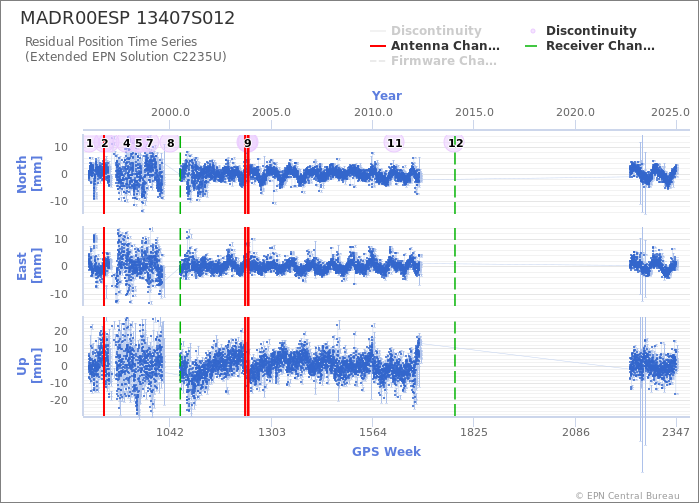Click the GPS Week axis title
The width and height of the screenshot is (700, 504).
[387, 452]
